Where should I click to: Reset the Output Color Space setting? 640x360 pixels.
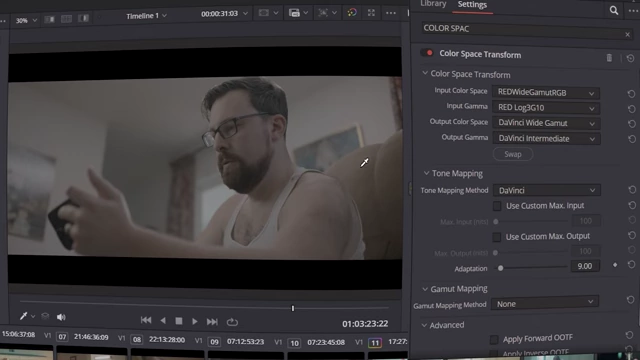pyautogui.click(x=631, y=123)
